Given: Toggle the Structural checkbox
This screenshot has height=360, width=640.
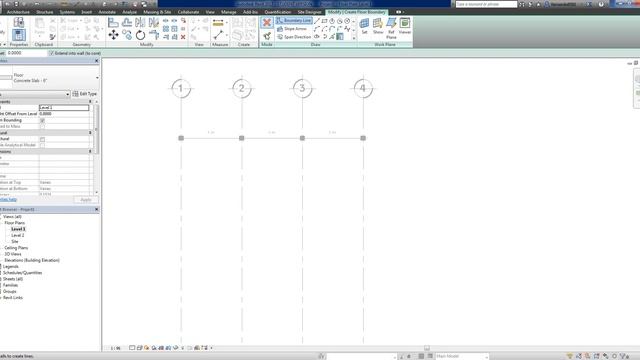Looking at the screenshot, I should click(42, 139).
